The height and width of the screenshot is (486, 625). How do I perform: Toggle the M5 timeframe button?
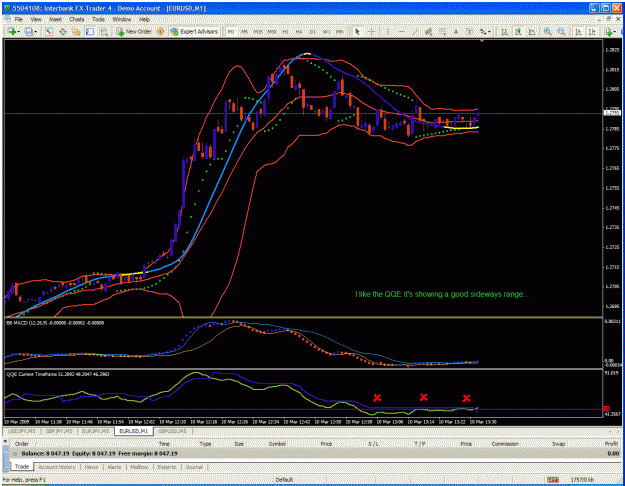pyautogui.click(x=245, y=31)
